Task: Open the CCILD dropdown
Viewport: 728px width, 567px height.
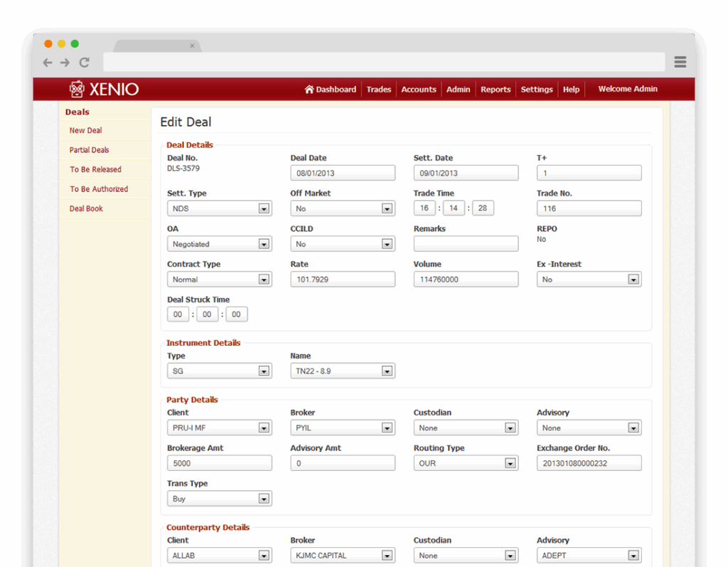Action: 343,243
